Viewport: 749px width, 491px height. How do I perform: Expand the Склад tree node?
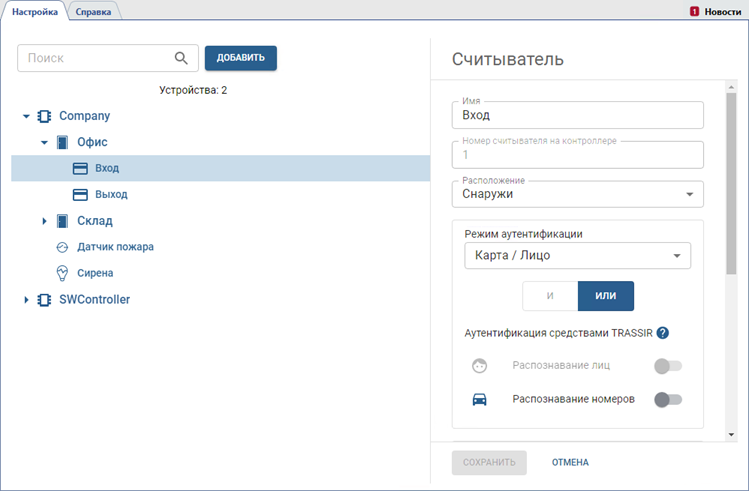pos(45,220)
